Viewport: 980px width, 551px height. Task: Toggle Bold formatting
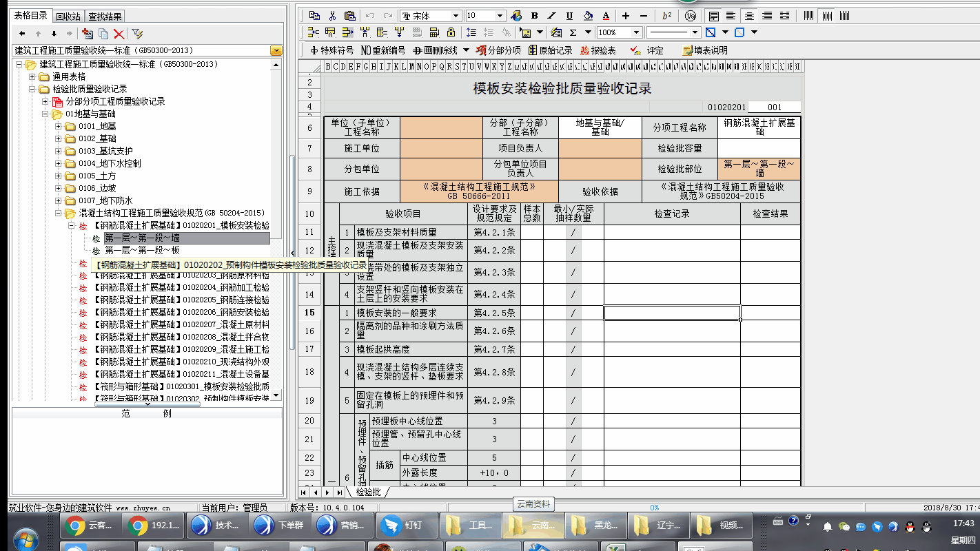(535, 16)
